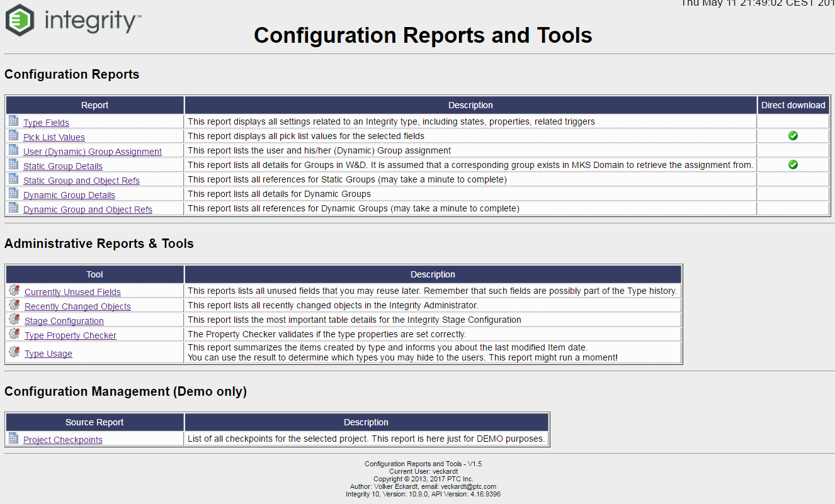The height and width of the screenshot is (504, 835).
Task: Open the User (Dynamic) Group Assignment report
Action: pyautogui.click(x=93, y=152)
